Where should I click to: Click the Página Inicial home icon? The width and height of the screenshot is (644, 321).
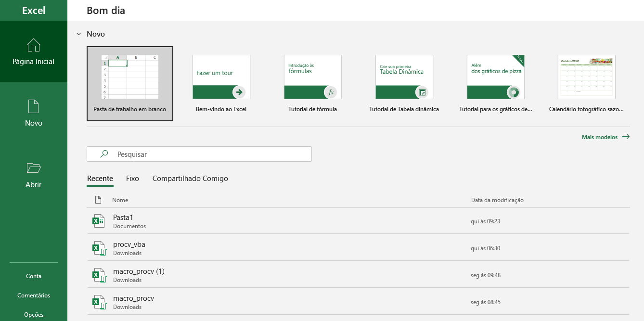34,45
